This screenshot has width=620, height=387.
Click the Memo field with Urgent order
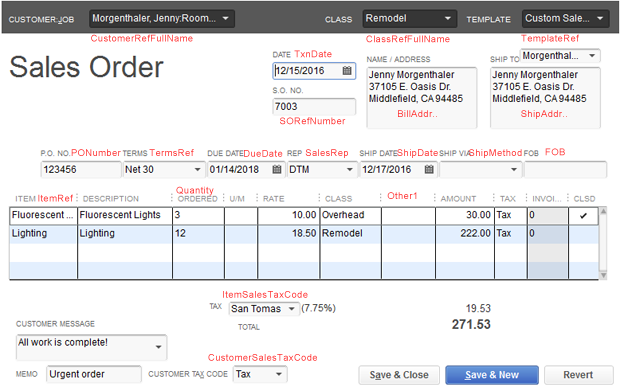94,374
